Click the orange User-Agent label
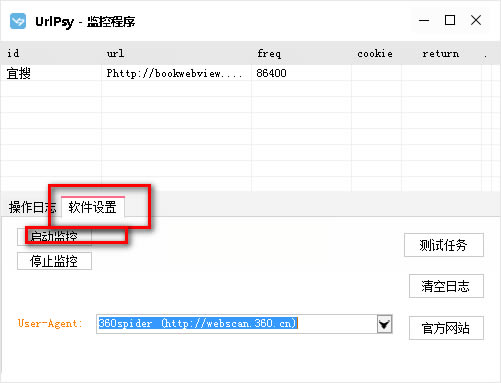Viewport: 501px width, 383px height. click(50, 323)
